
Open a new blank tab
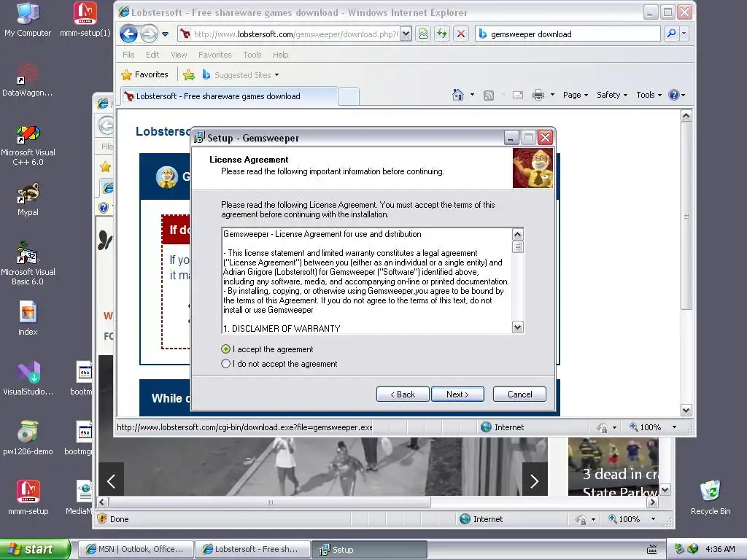(x=349, y=97)
